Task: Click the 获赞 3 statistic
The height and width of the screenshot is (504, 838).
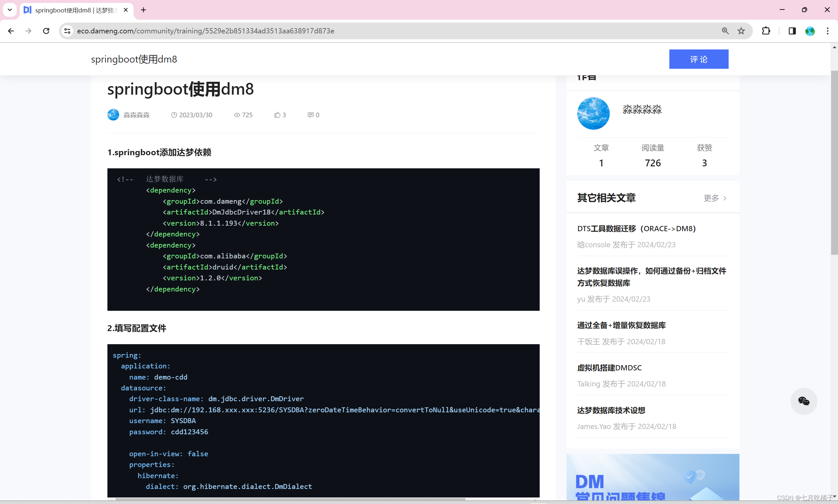Action: point(704,156)
